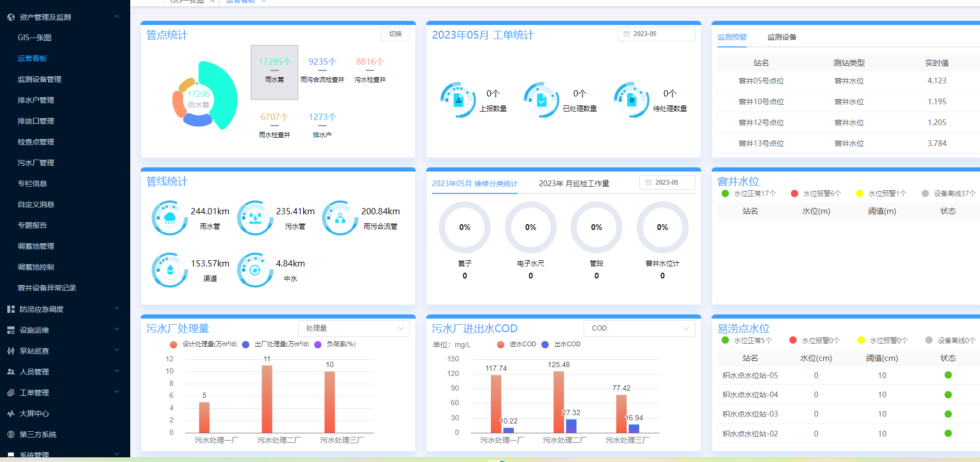
Task: Click the calendar icon in 维修分类统计 date box
Action: click(x=649, y=183)
